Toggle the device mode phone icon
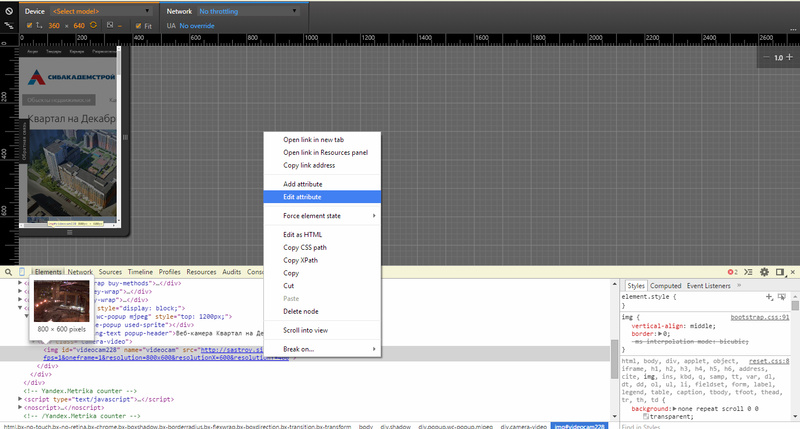The width and height of the screenshot is (800, 429). tap(22, 271)
